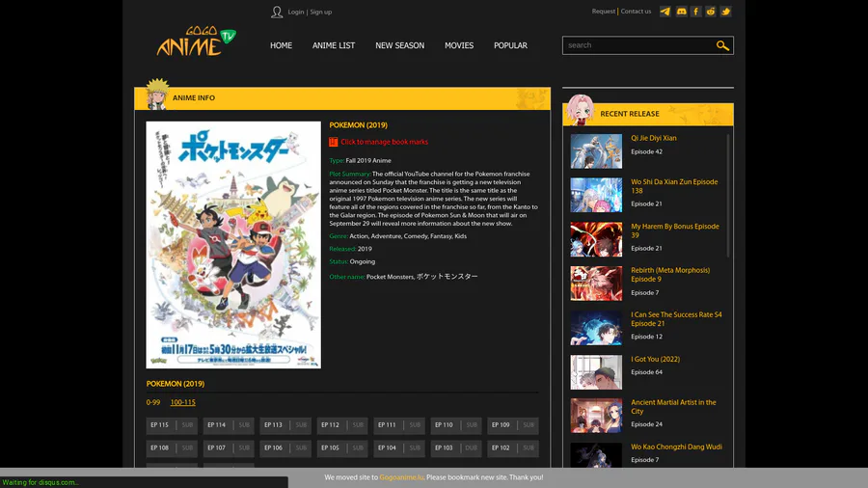Open the HOME menu item
This screenshot has width=868, height=488.
(x=282, y=45)
